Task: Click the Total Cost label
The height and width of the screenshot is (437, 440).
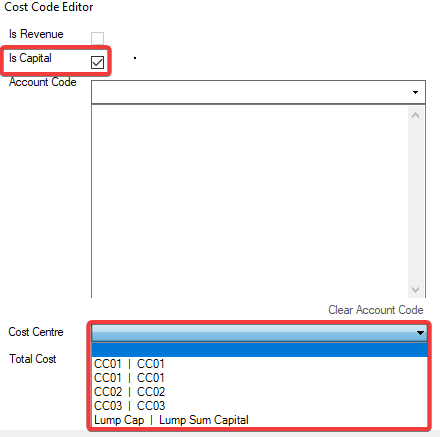Action: point(33,359)
